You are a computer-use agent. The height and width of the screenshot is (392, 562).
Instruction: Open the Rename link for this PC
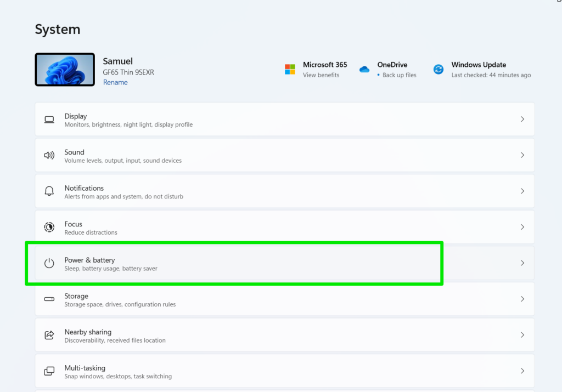[115, 82]
